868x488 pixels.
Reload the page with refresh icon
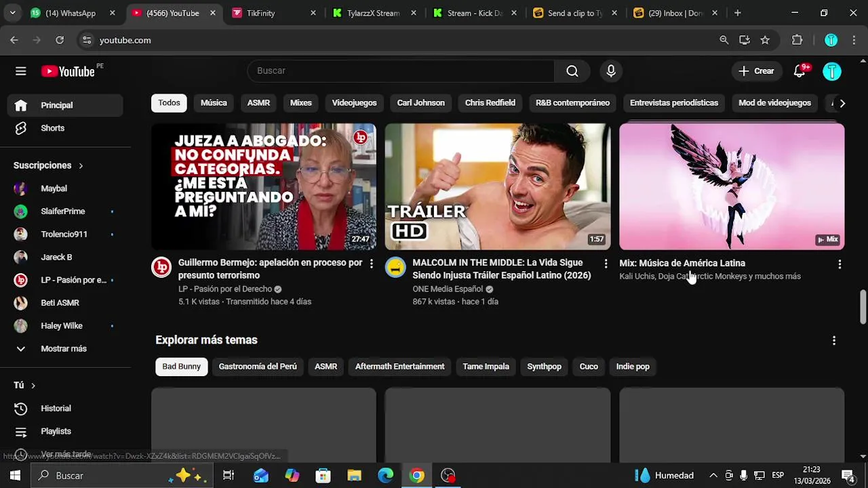point(60,40)
